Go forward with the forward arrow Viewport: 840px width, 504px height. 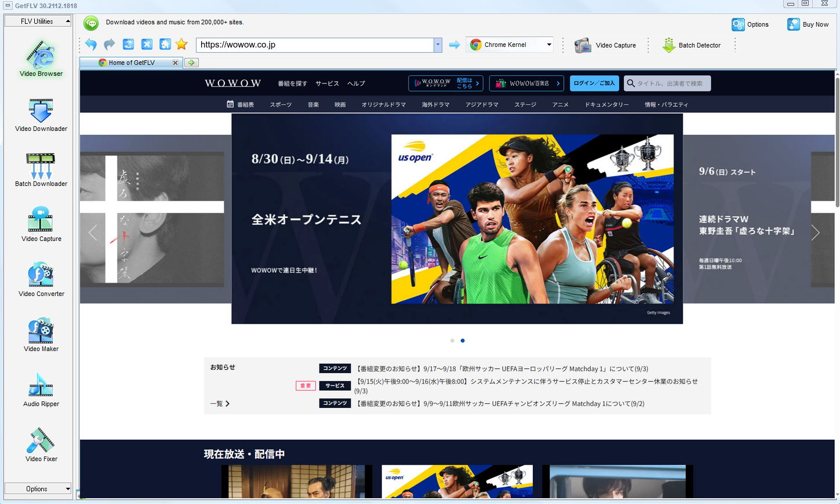(110, 45)
